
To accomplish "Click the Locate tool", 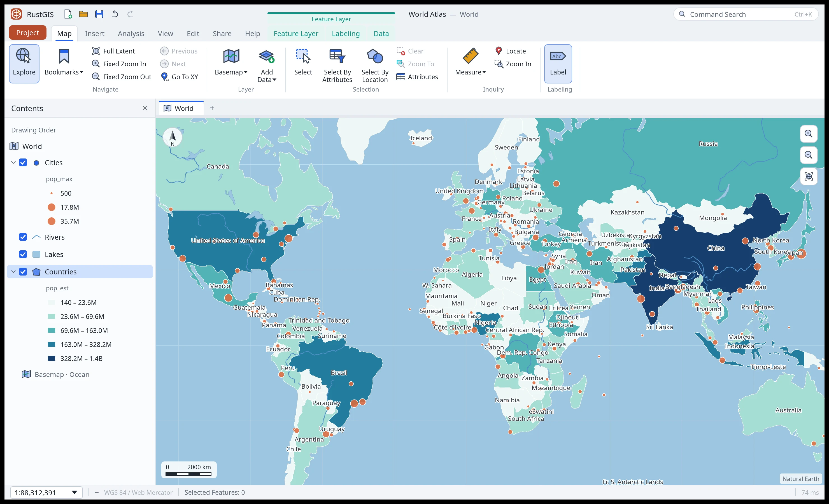I will pyautogui.click(x=510, y=51).
